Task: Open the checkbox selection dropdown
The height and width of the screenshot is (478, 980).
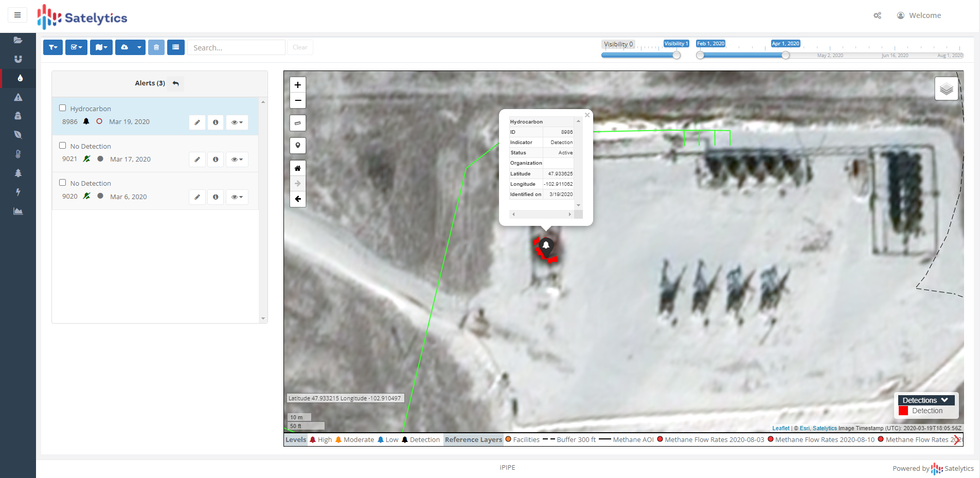Action: (76, 47)
